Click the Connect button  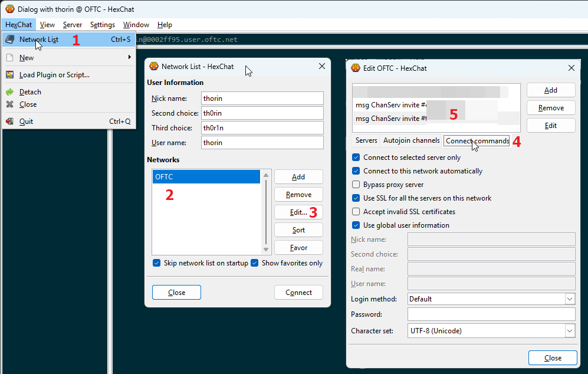[x=298, y=293]
